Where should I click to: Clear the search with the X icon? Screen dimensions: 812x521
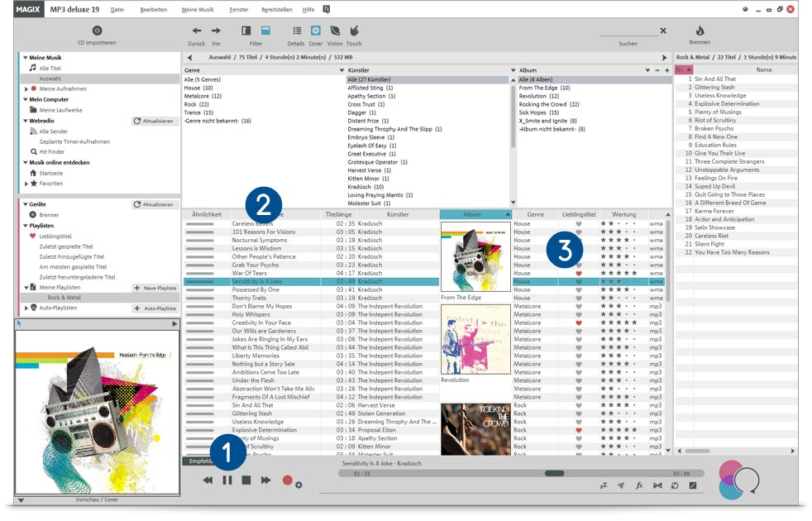(x=663, y=31)
